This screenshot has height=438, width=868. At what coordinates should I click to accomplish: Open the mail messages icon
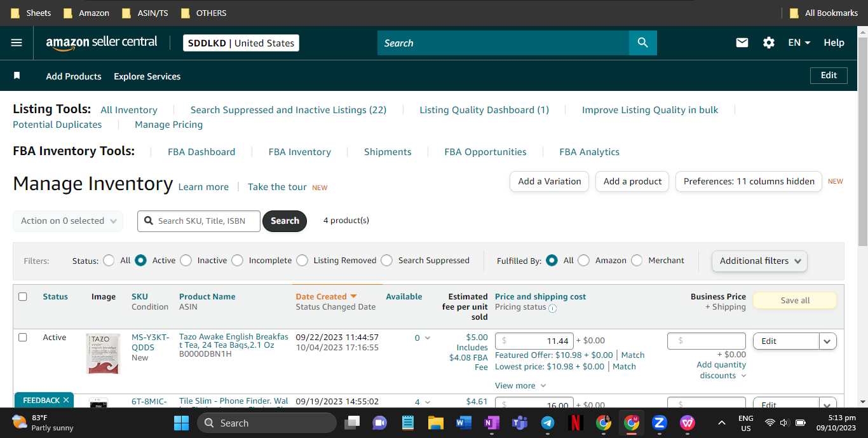(x=742, y=43)
